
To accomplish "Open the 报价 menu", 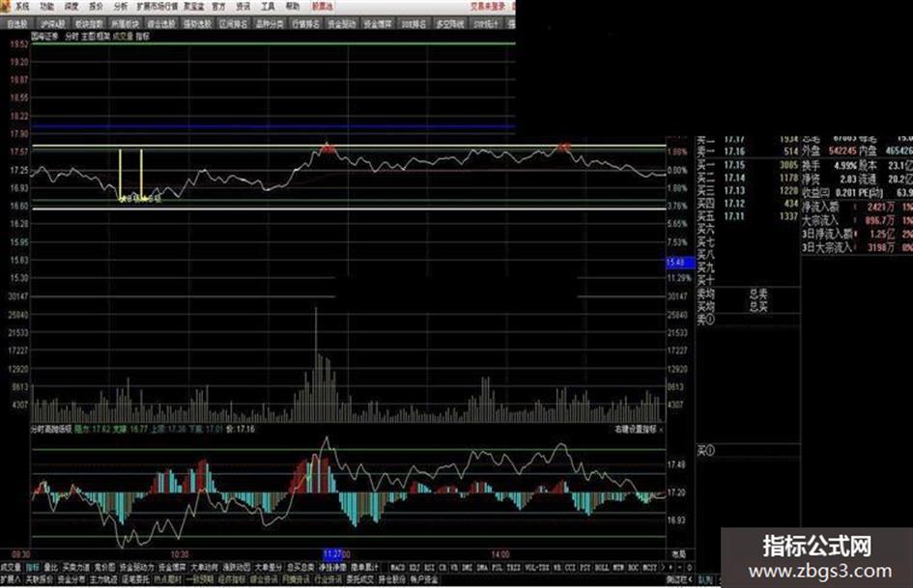I will [96, 7].
